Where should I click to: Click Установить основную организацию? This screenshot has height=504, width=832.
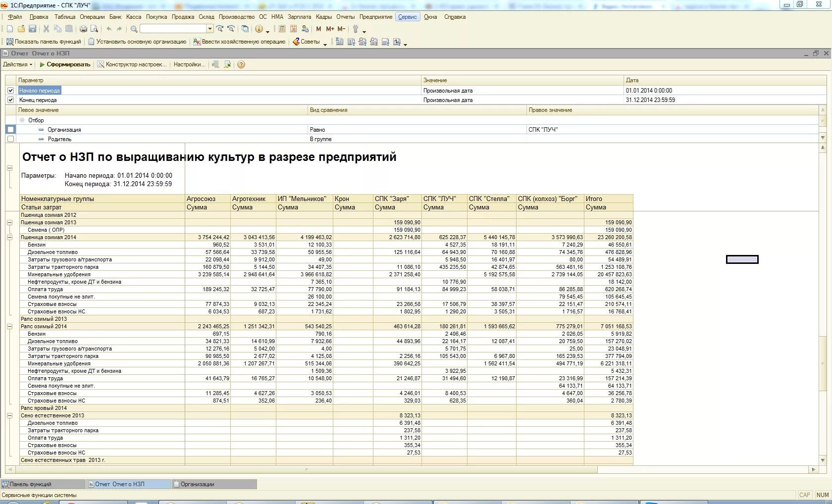(x=137, y=42)
